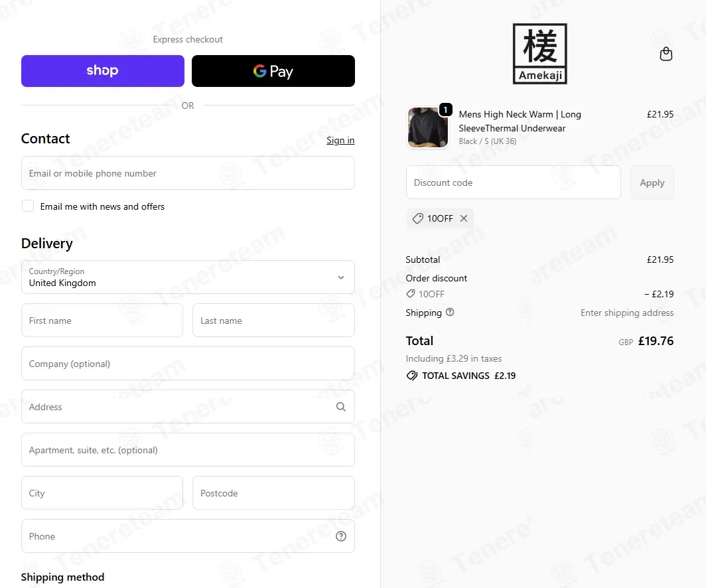The height and width of the screenshot is (588, 706).
Task: Click the Delivery heading
Action: tap(47, 243)
